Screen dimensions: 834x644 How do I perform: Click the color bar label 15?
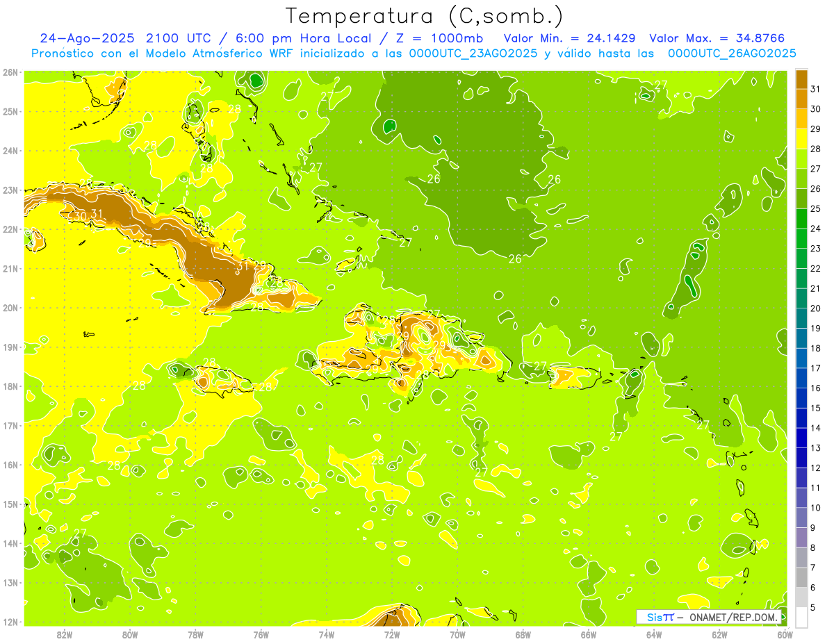[816, 408]
